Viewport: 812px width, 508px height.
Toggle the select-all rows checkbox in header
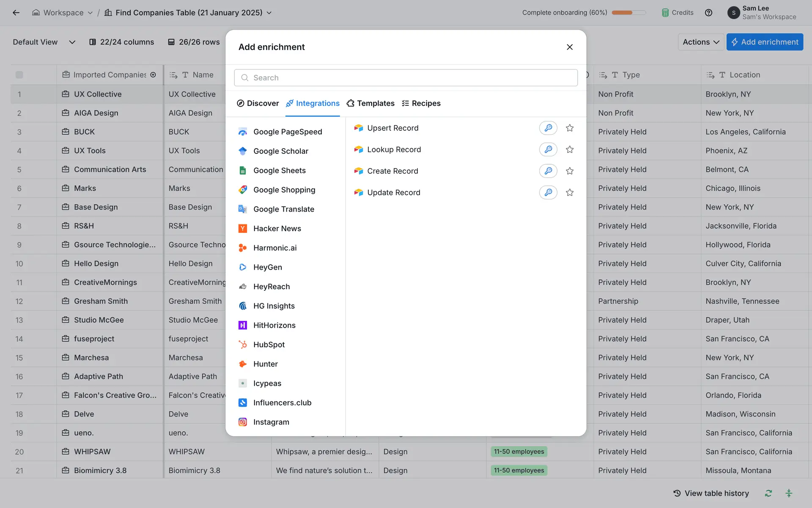[19, 75]
